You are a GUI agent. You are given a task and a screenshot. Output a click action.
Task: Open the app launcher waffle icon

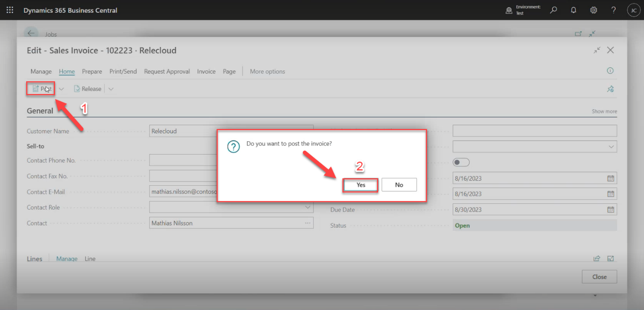[x=9, y=10]
